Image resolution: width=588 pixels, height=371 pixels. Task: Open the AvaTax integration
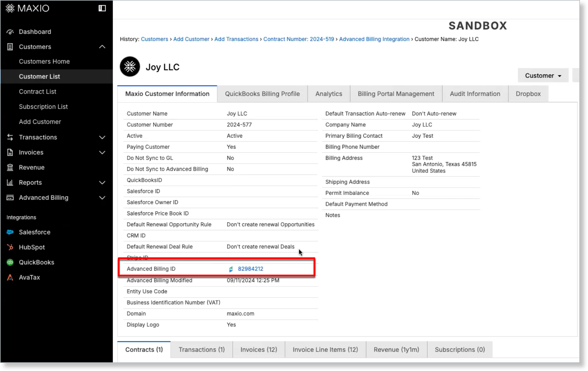pos(29,278)
